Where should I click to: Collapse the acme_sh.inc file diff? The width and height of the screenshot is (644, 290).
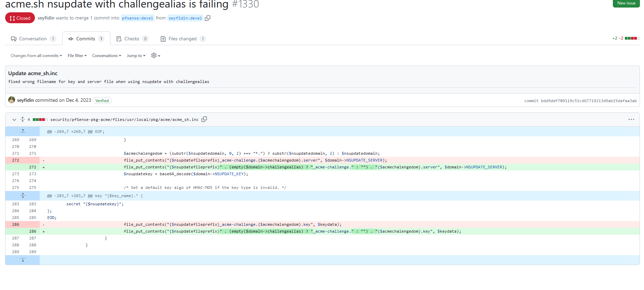[x=14, y=120]
